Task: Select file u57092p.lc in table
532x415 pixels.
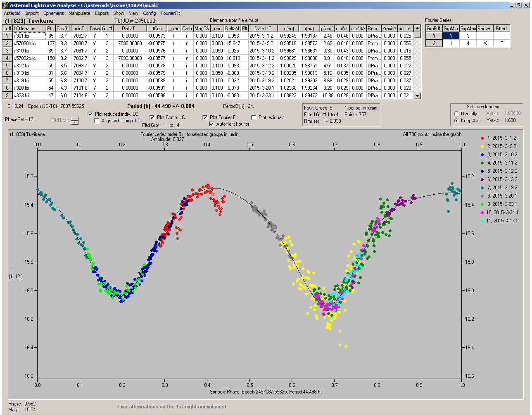Action: tap(29, 58)
